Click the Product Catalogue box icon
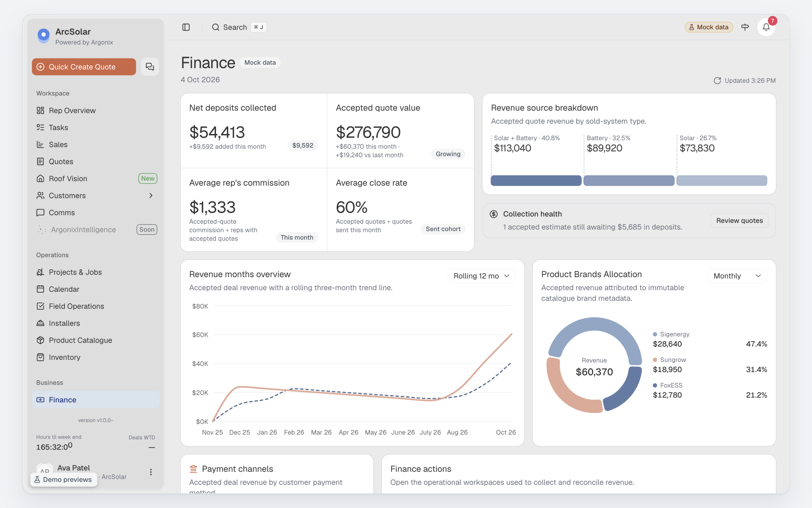Viewport: 812px width, 508px height. tap(40, 340)
